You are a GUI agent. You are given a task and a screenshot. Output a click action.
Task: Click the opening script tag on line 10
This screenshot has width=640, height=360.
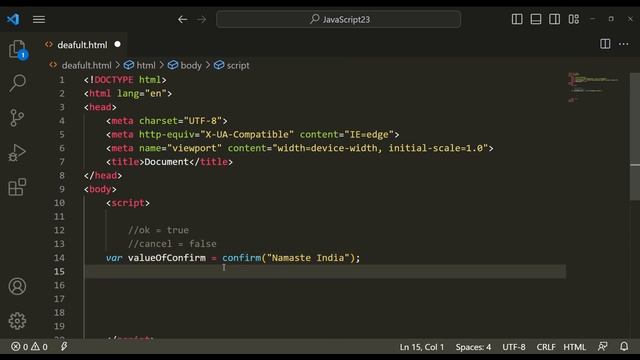(x=128, y=203)
